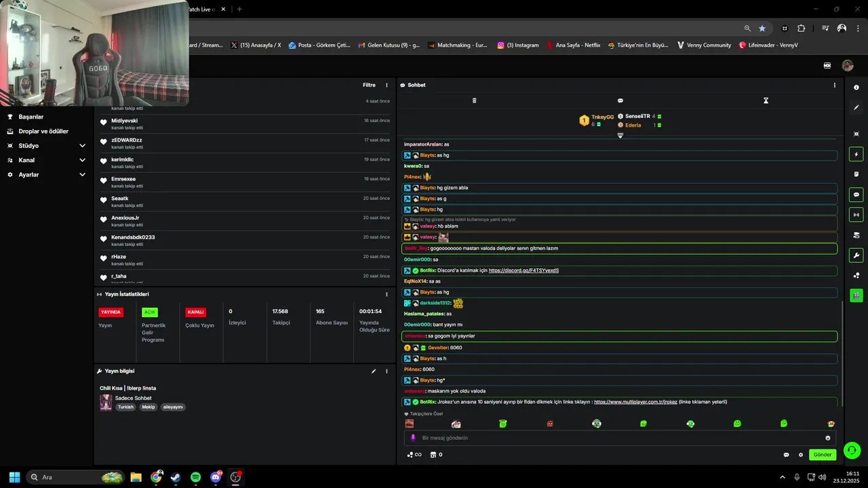Viewport: 868px width, 488px height.
Task: Open Ana Sayfa - Netflix bookmark
Action: pyautogui.click(x=574, y=45)
